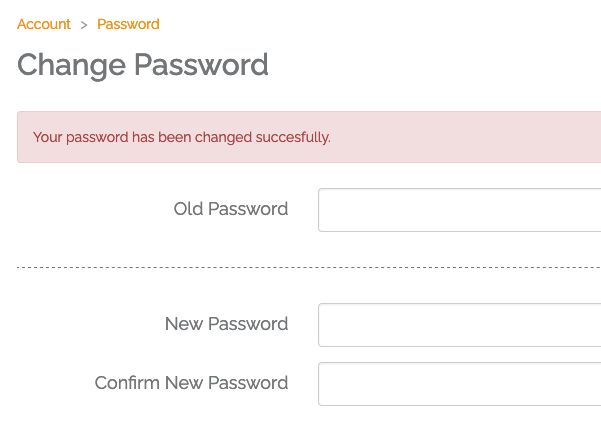
Task: Focus the Old Password input field
Action: coord(459,210)
